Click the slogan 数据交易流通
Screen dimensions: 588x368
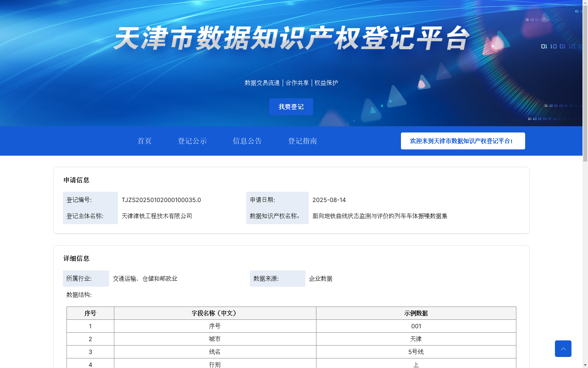262,83
